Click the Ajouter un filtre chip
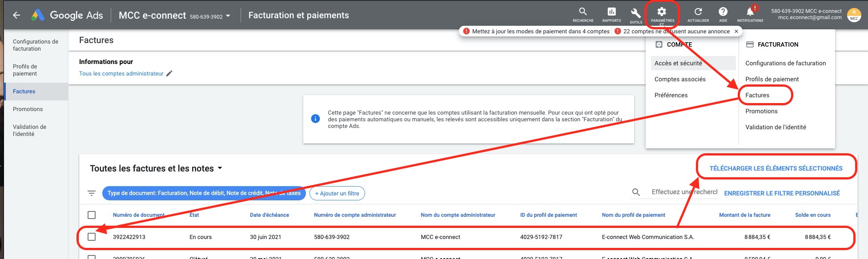Image resolution: width=868 pixels, height=259 pixels. pos(337,193)
